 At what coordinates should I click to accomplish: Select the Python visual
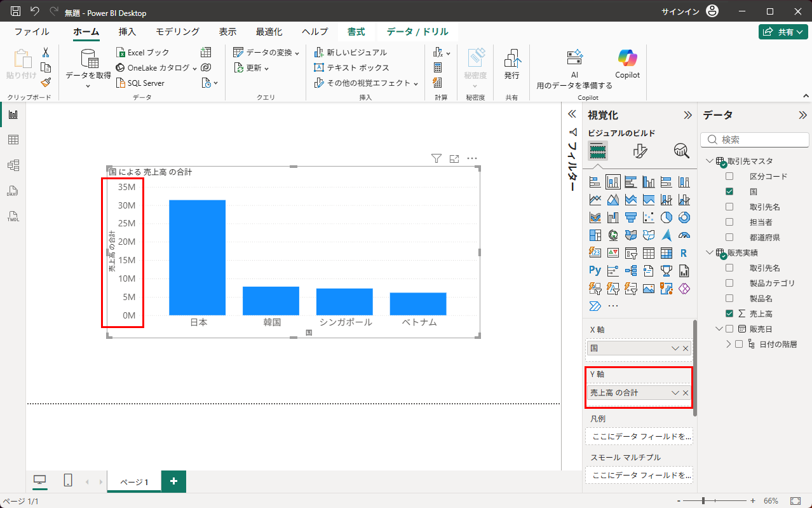pyautogui.click(x=595, y=270)
